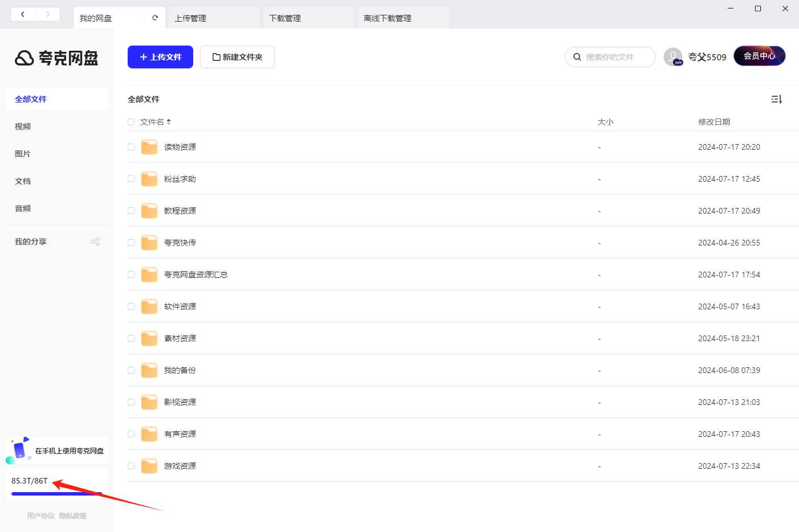This screenshot has height=532, width=799.
Task: Sort by the 文件名 column arrow
Action: pos(169,122)
